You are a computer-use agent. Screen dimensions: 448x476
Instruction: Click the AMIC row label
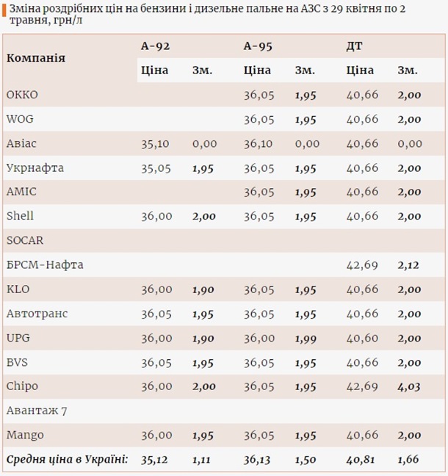21,192
